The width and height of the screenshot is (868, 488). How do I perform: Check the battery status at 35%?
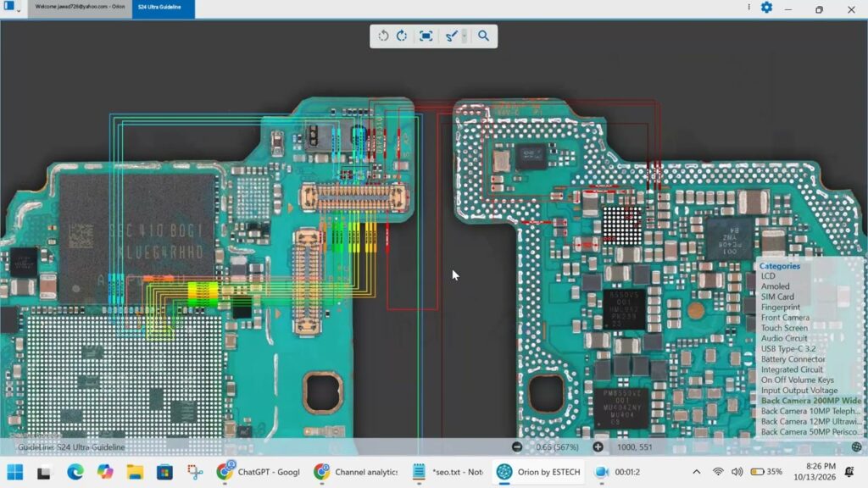pyautogui.click(x=766, y=472)
